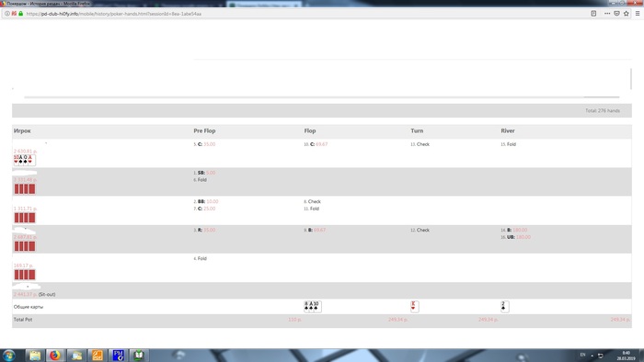Image resolution: width=644 pixels, height=362 pixels.
Task: Click the URL in the address bar
Action: click(114, 14)
